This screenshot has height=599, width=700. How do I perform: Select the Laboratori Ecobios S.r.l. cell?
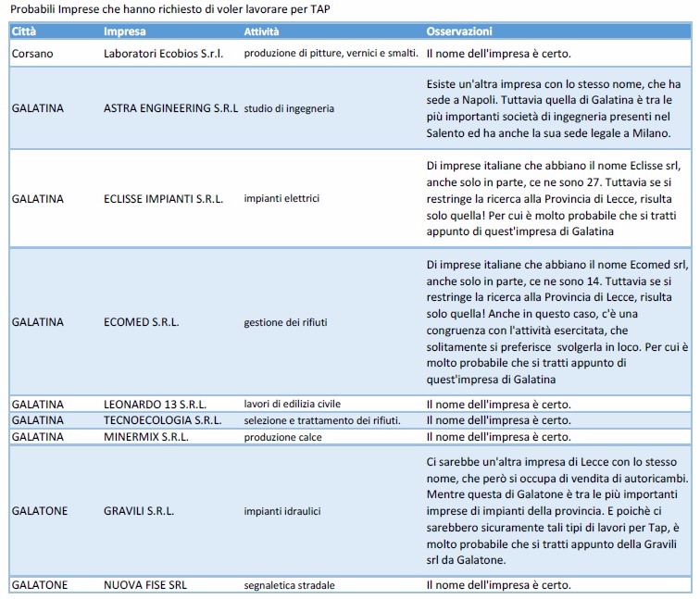(x=163, y=54)
